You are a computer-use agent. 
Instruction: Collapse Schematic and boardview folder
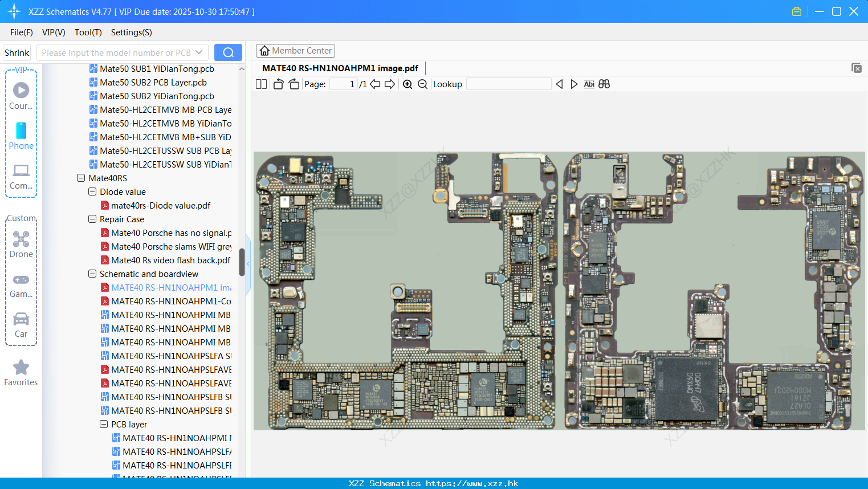click(x=92, y=274)
